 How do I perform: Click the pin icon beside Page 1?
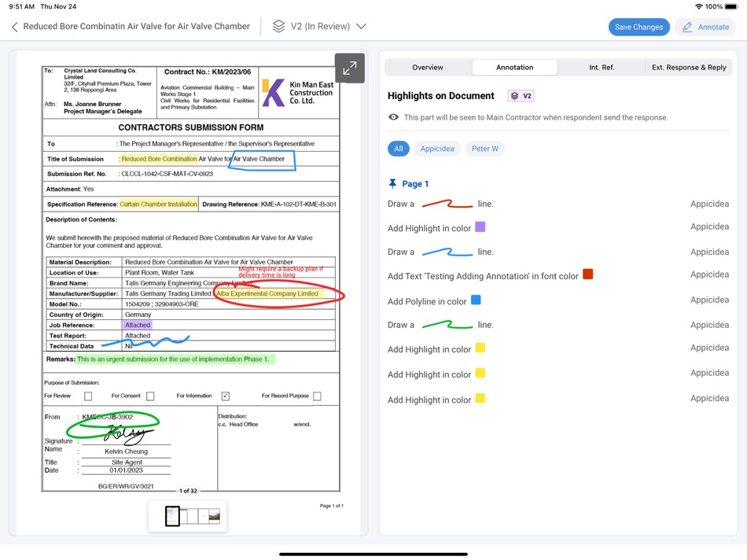(392, 183)
